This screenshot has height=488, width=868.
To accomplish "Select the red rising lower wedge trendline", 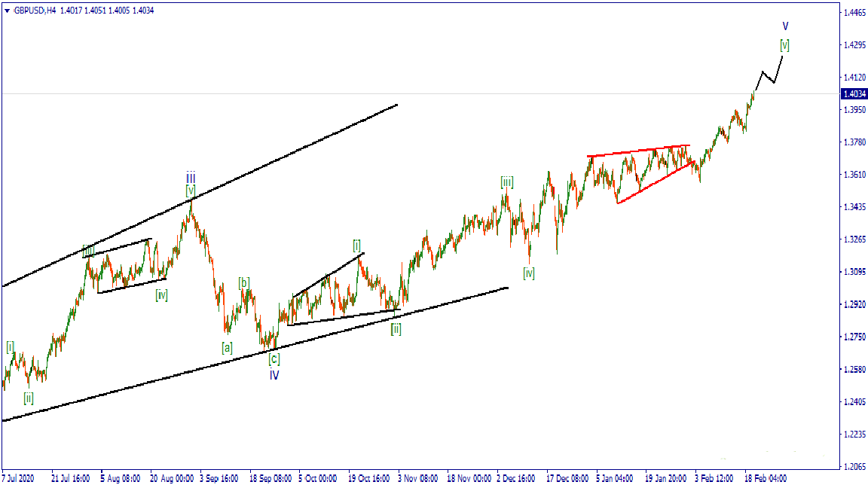I will [x=654, y=182].
